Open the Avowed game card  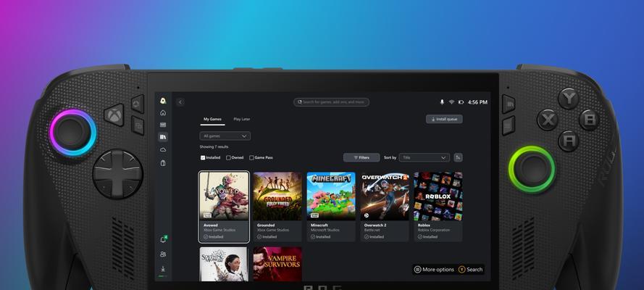224,207
